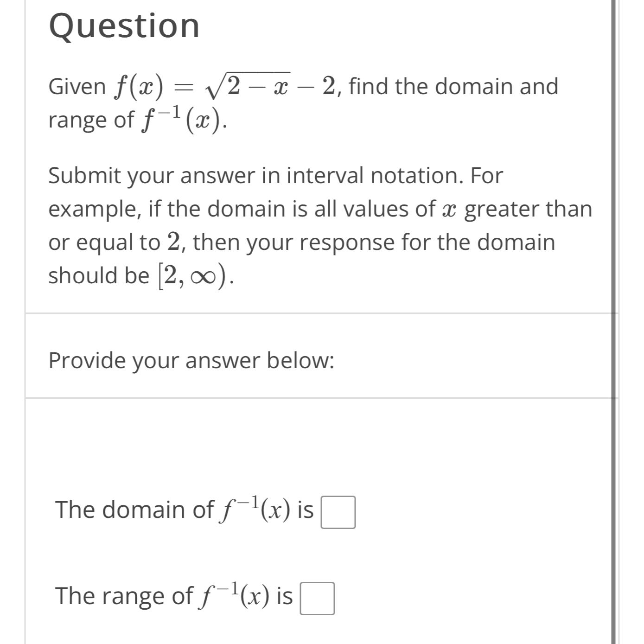The height and width of the screenshot is (644, 644).
Task: Click the left border of the question panel
Action: click(26, 185)
